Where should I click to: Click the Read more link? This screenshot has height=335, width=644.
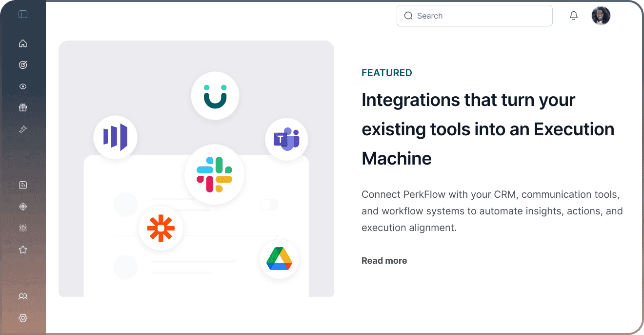point(384,260)
